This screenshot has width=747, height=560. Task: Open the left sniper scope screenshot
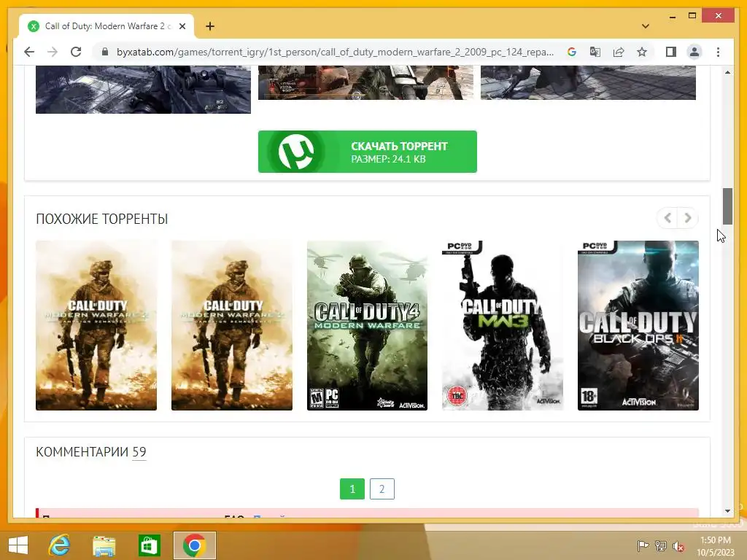tap(143, 90)
